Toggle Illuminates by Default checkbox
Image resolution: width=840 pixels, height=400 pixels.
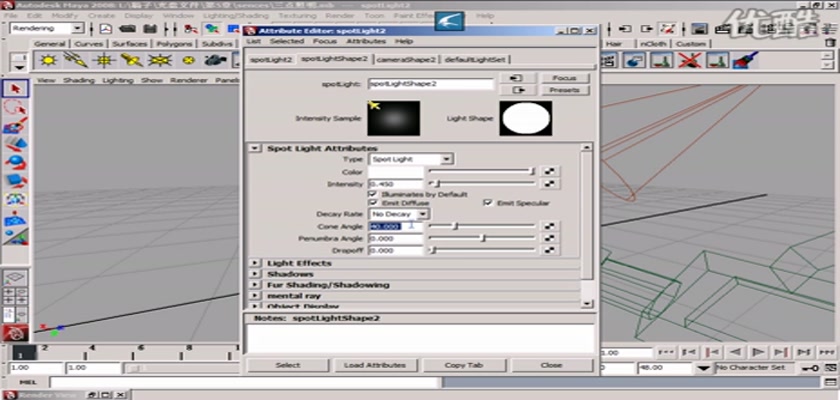(x=373, y=194)
